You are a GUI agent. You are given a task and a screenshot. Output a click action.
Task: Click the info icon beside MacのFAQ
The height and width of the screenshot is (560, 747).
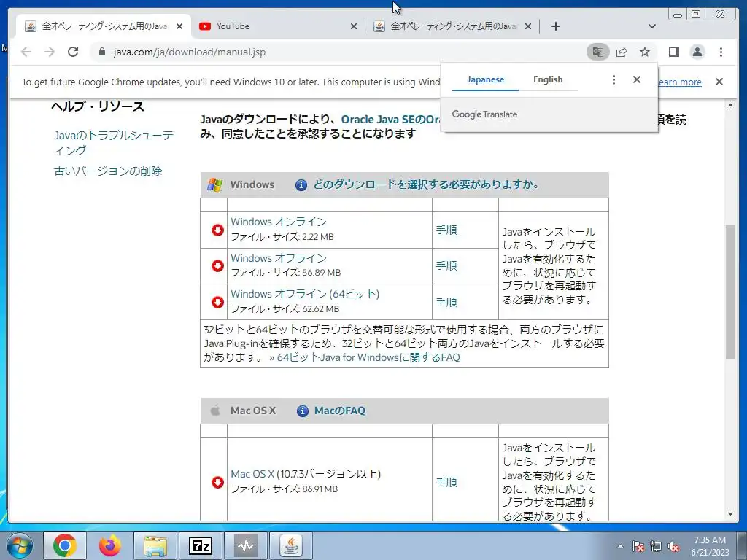[x=303, y=411]
